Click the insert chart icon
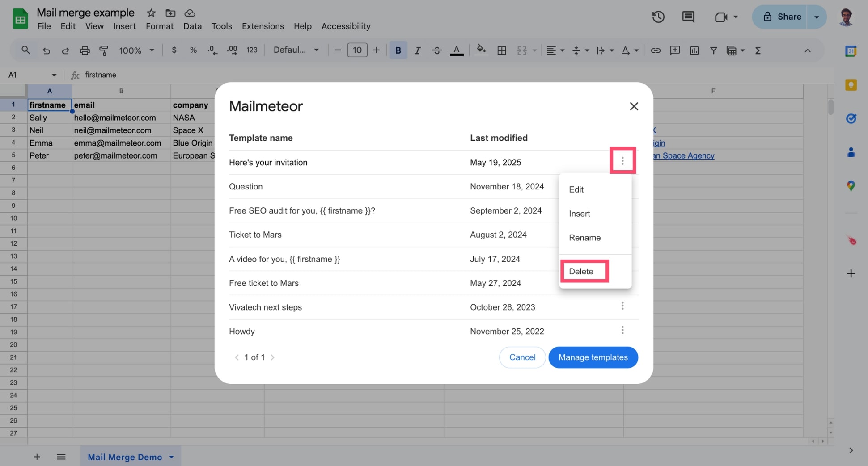The image size is (868, 466). tap(694, 50)
